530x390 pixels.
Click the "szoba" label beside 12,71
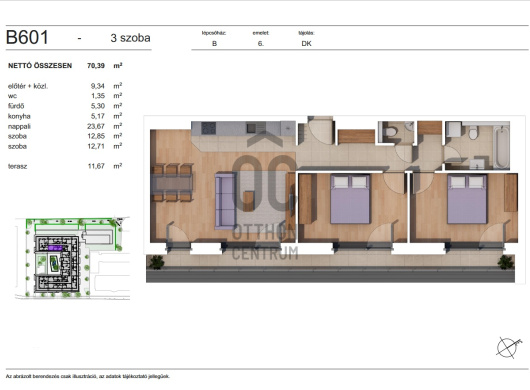click(17, 146)
